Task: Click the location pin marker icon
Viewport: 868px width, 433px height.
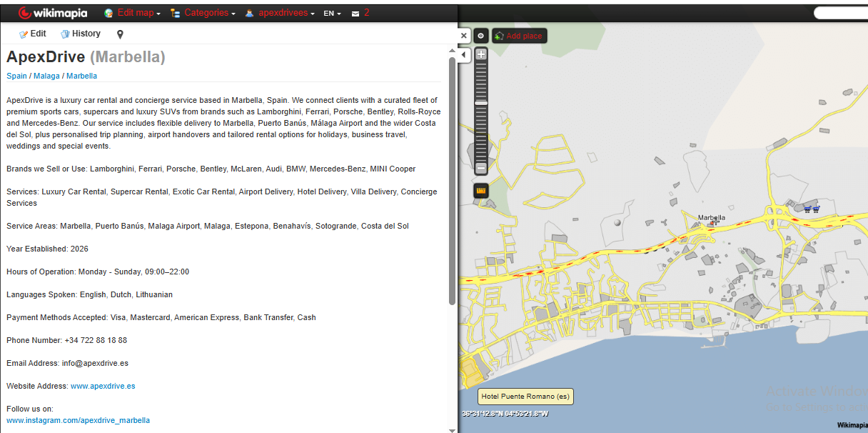Action: pyautogui.click(x=120, y=34)
